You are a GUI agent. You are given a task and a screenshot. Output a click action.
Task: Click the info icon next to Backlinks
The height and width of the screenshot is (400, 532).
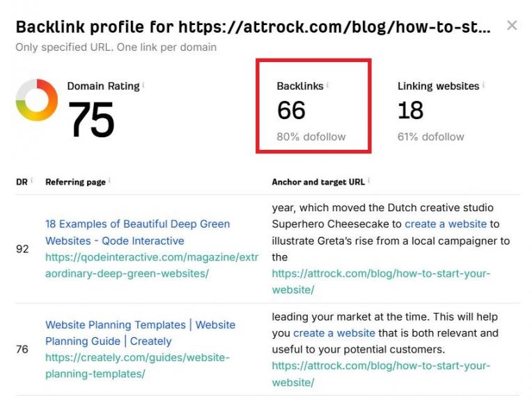pos(327,86)
